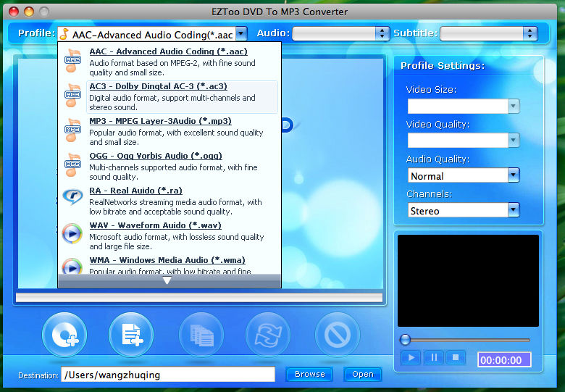Click the Convert refresh-arrows button

pos(268,335)
